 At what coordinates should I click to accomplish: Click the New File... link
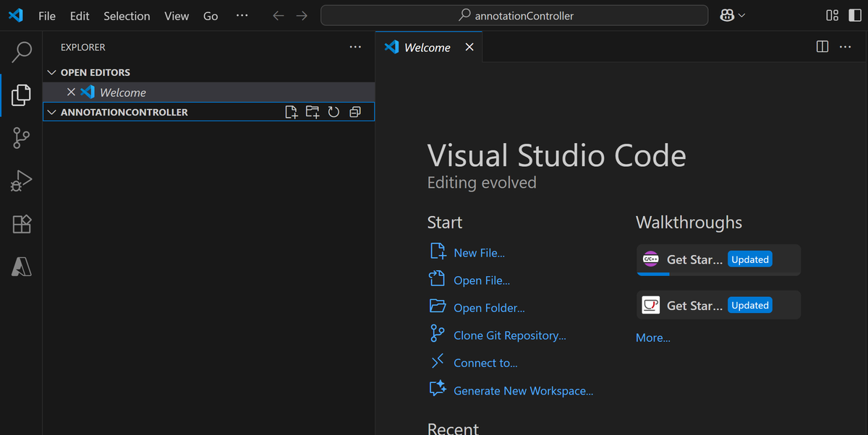479,253
